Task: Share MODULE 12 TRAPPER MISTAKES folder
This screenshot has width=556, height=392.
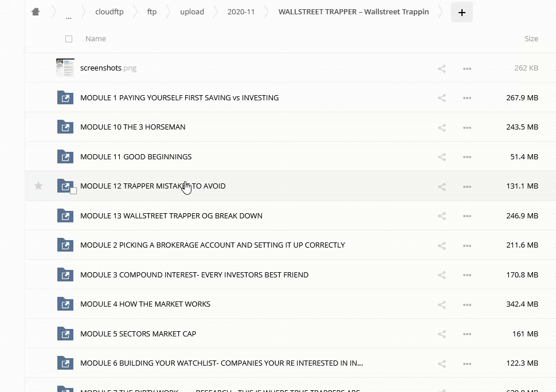Action: point(441,186)
